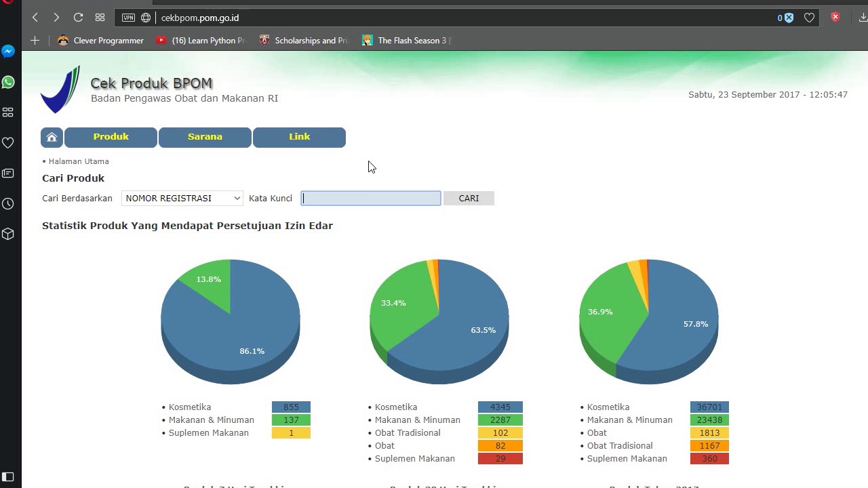Click the Badan Pengawas Obat dan Makanan RI subtitle
The height and width of the screenshot is (488, 868).
coord(184,98)
